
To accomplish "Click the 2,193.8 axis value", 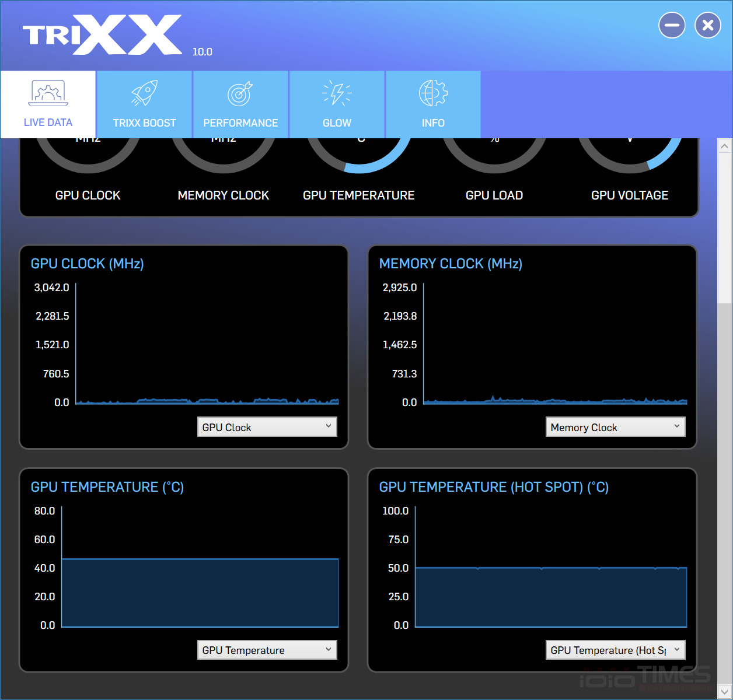I will click(400, 316).
